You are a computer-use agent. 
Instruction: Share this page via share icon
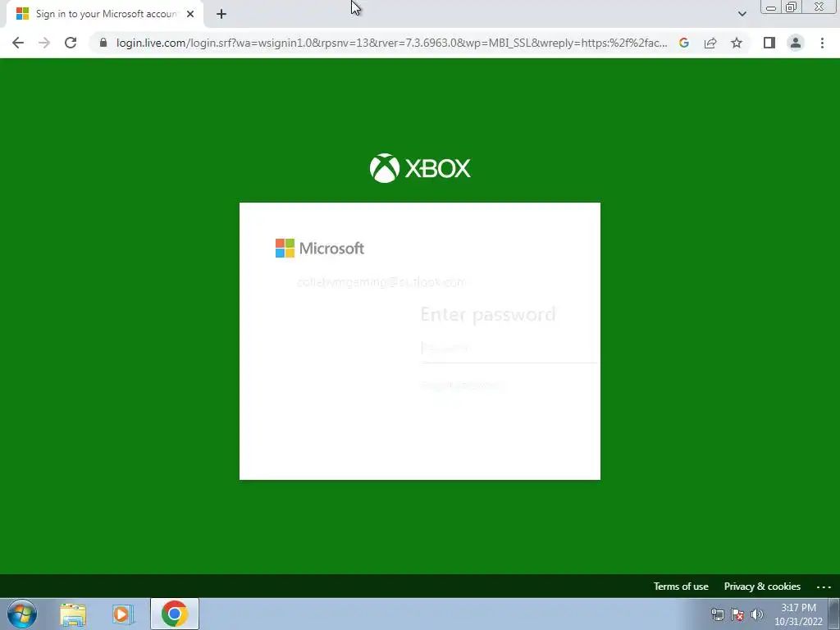click(710, 43)
